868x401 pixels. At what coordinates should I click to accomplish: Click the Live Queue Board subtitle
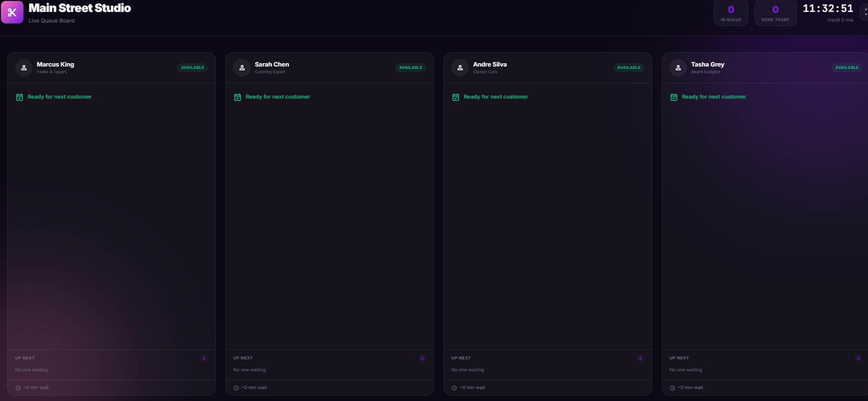click(52, 21)
